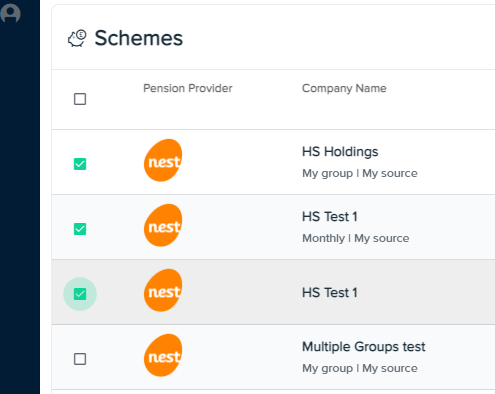Click the nest logo in the Monthly HS Test 1 row
The width and height of the screenshot is (495, 394).
pyautogui.click(x=163, y=225)
